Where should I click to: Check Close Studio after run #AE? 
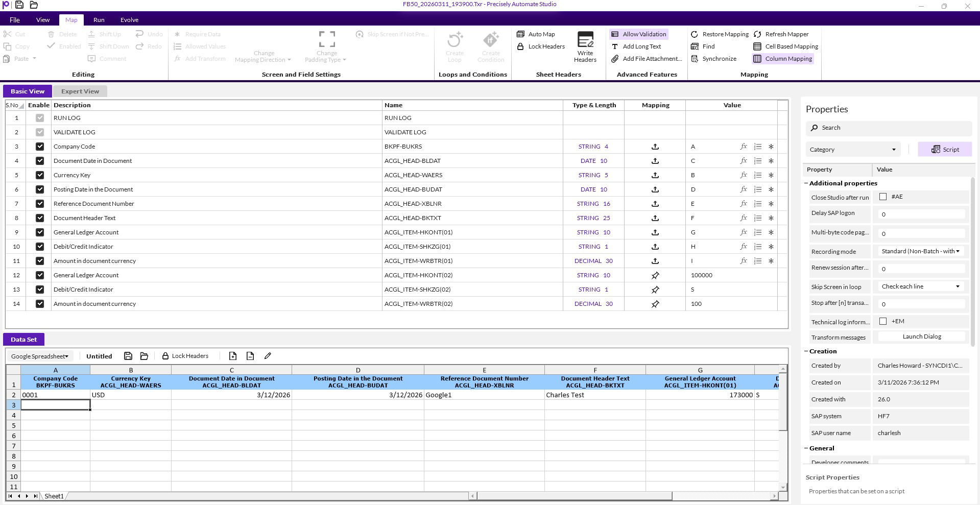click(x=883, y=197)
